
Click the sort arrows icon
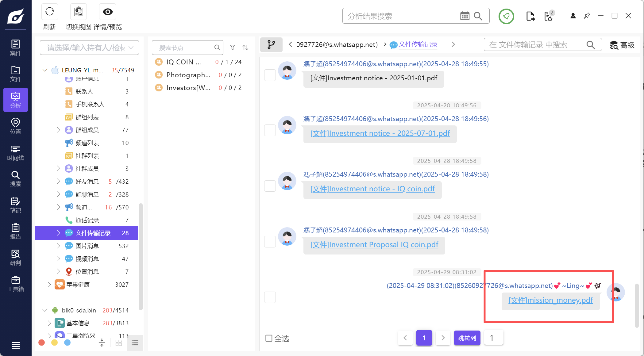pyautogui.click(x=245, y=48)
